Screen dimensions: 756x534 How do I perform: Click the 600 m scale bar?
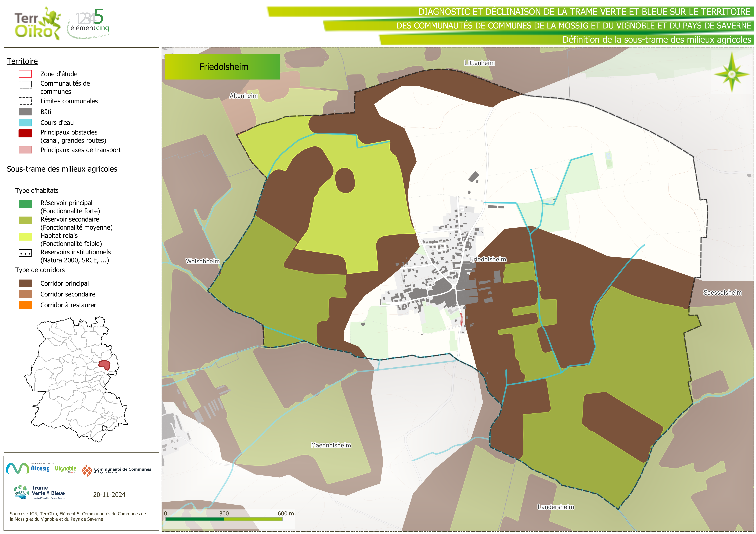tap(224, 519)
